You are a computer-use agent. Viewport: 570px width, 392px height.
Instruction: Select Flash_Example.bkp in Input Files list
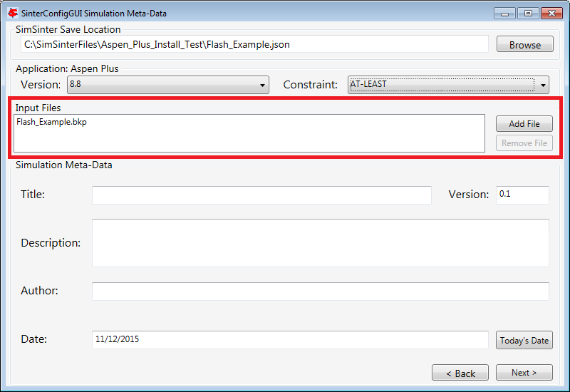51,122
